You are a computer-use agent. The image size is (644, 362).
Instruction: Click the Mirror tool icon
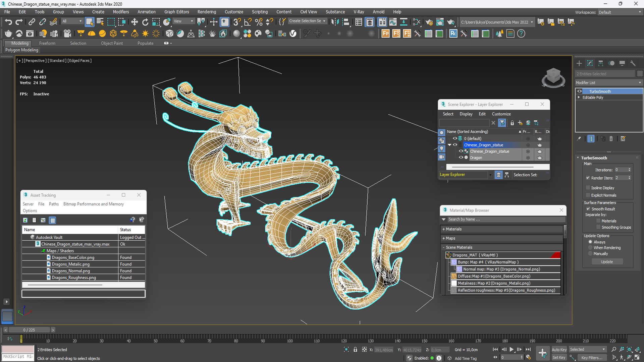point(335,22)
